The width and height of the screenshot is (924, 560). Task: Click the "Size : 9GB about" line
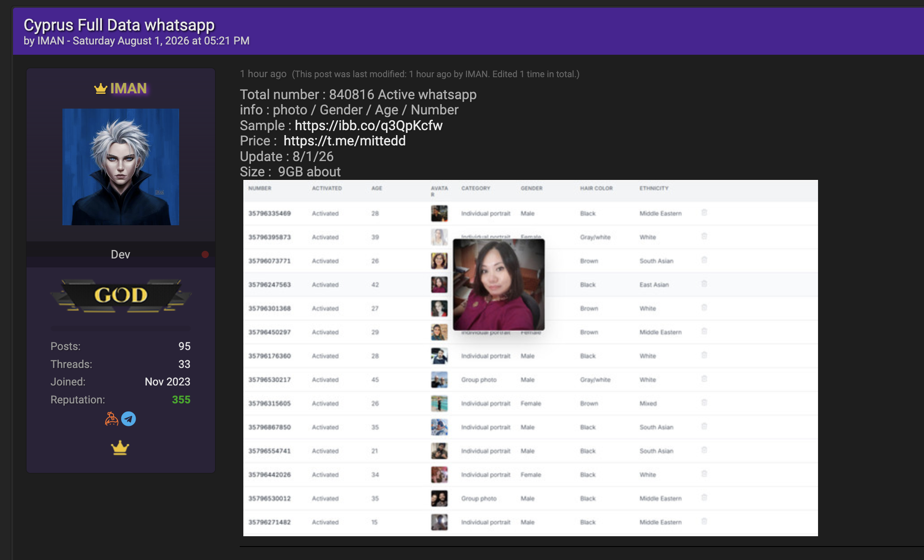[290, 172]
